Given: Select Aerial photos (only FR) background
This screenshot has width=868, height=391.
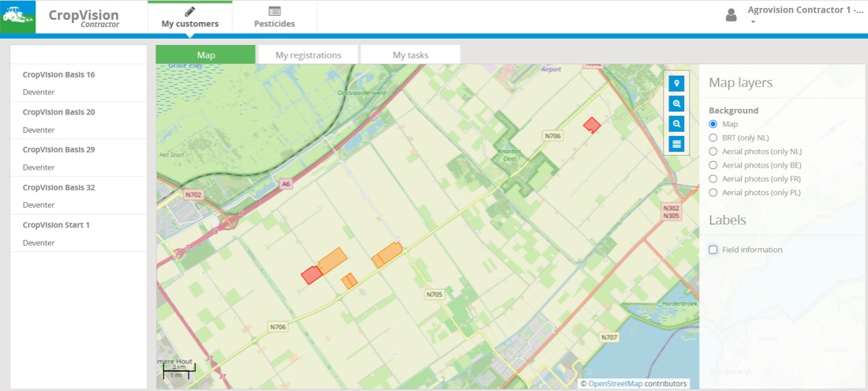Looking at the screenshot, I should click(x=713, y=179).
